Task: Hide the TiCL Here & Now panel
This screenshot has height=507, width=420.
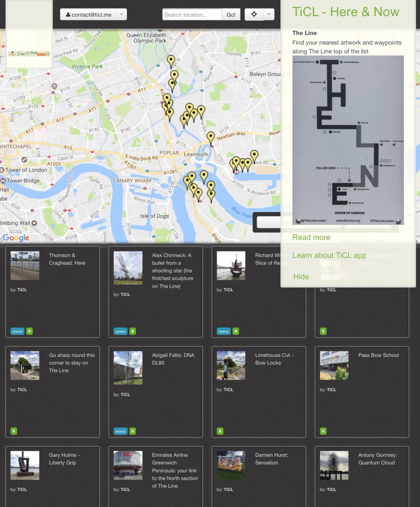Action: pos(301,277)
